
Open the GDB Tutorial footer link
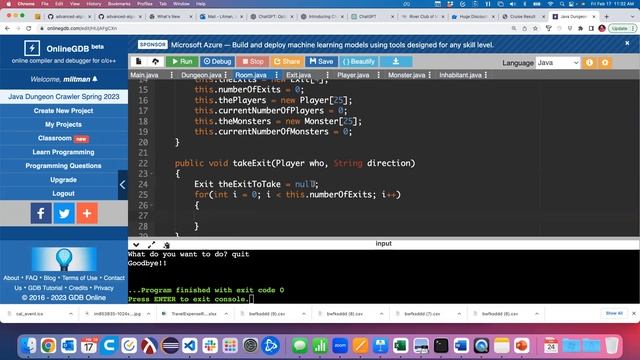coord(45,288)
